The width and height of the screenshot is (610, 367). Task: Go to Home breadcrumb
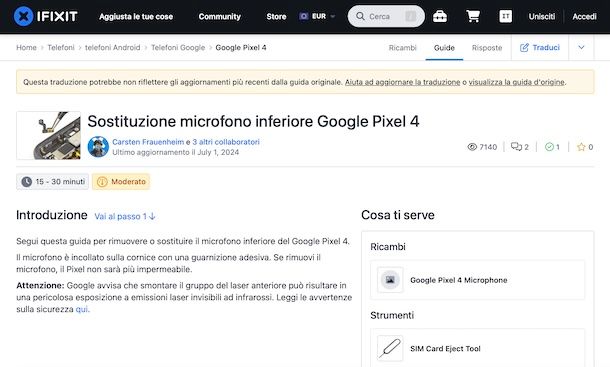tap(26, 47)
